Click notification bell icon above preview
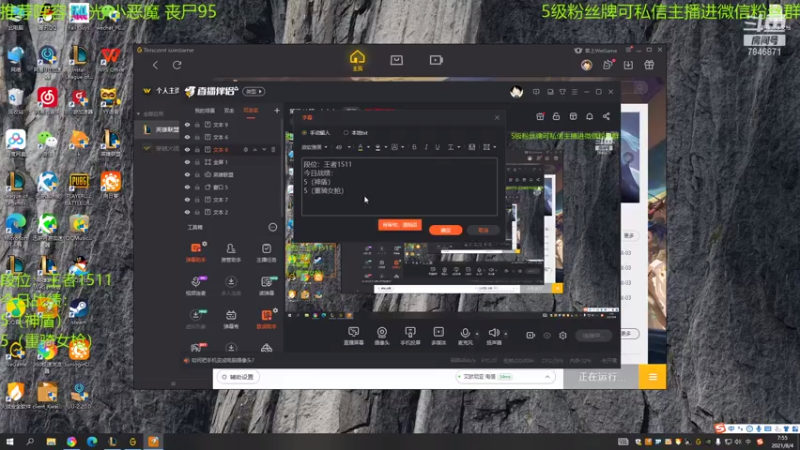The height and width of the screenshot is (450, 800). click(589, 116)
